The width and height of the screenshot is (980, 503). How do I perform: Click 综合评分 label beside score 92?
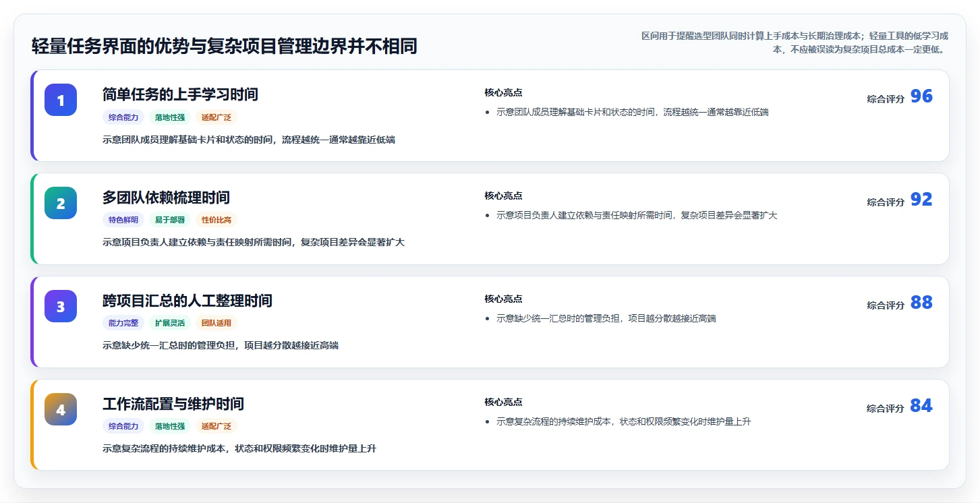(x=886, y=202)
